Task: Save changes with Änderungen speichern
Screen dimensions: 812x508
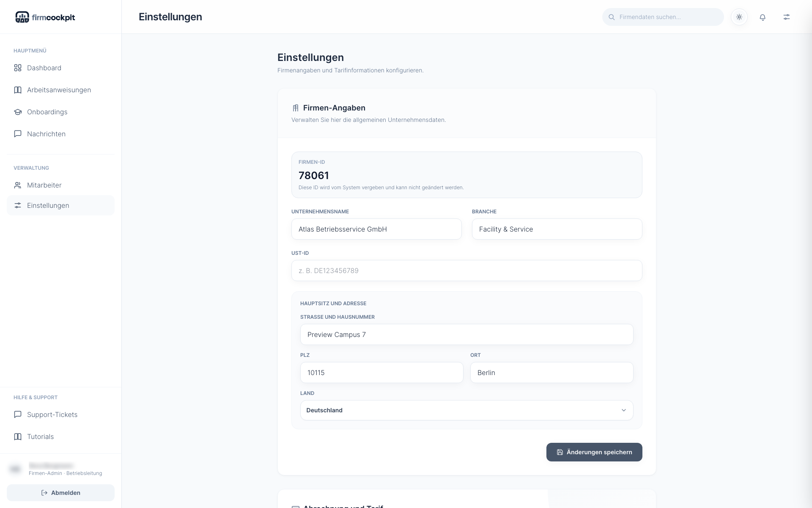Action: click(x=594, y=452)
